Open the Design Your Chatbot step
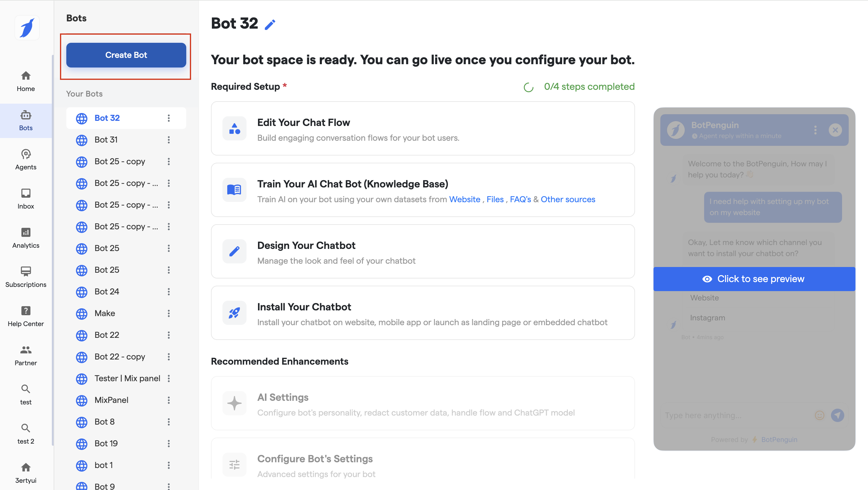Image resolution: width=868 pixels, height=490 pixels. 423,251
